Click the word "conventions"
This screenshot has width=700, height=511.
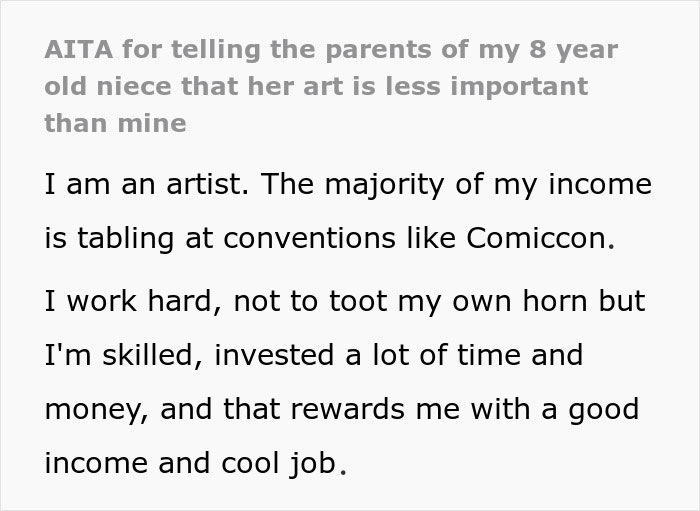[309, 238]
